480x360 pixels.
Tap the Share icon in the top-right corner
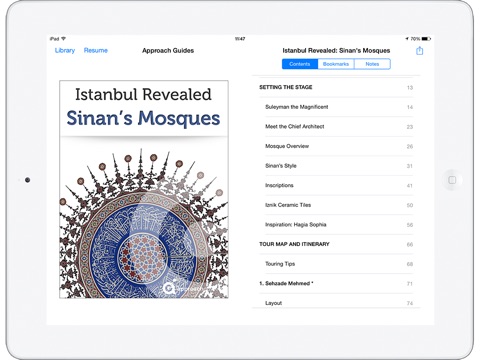[419, 51]
